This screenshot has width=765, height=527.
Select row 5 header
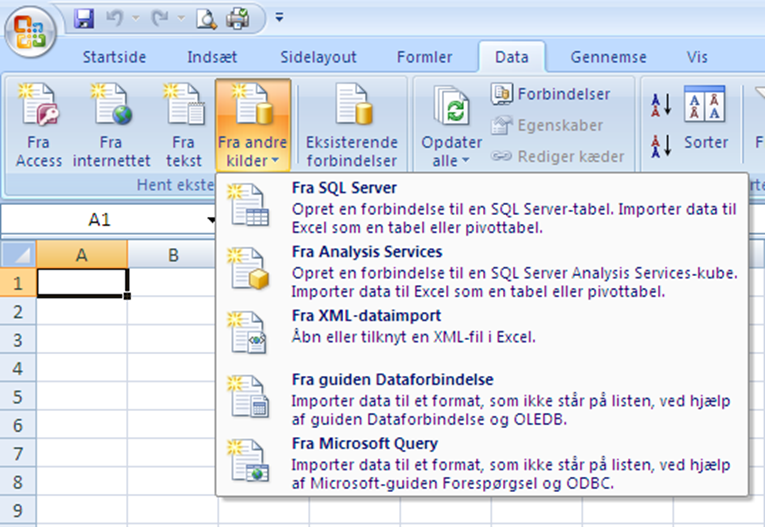(18, 397)
